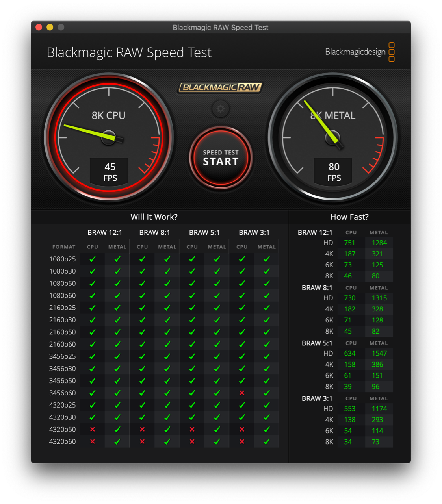Click the green check for 2160p60 BRAW 5:1 CPU
The image size is (442, 504).
click(192, 344)
